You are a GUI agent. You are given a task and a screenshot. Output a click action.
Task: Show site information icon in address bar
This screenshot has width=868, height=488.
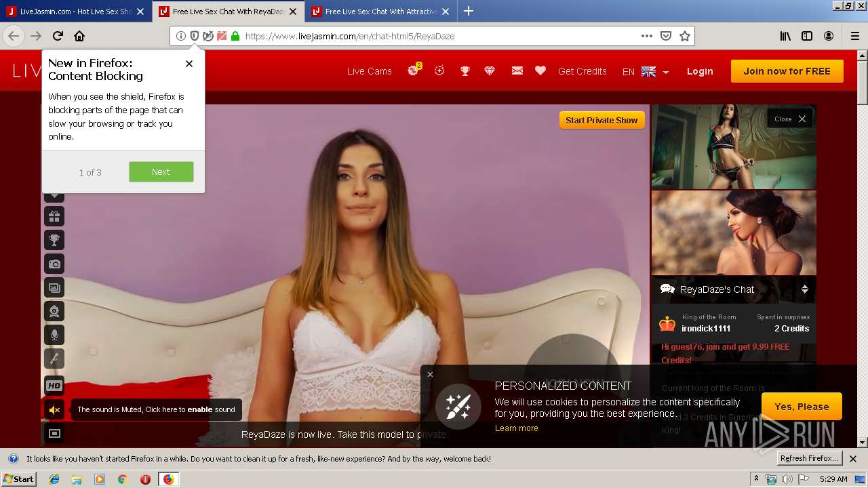(x=181, y=37)
